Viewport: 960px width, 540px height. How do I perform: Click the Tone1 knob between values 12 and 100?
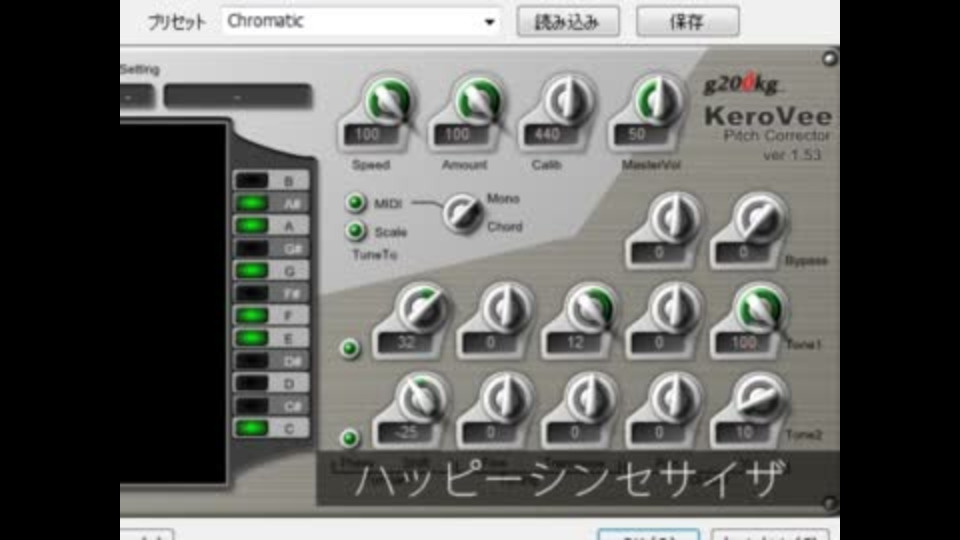pyautogui.click(x=675, y=309)
